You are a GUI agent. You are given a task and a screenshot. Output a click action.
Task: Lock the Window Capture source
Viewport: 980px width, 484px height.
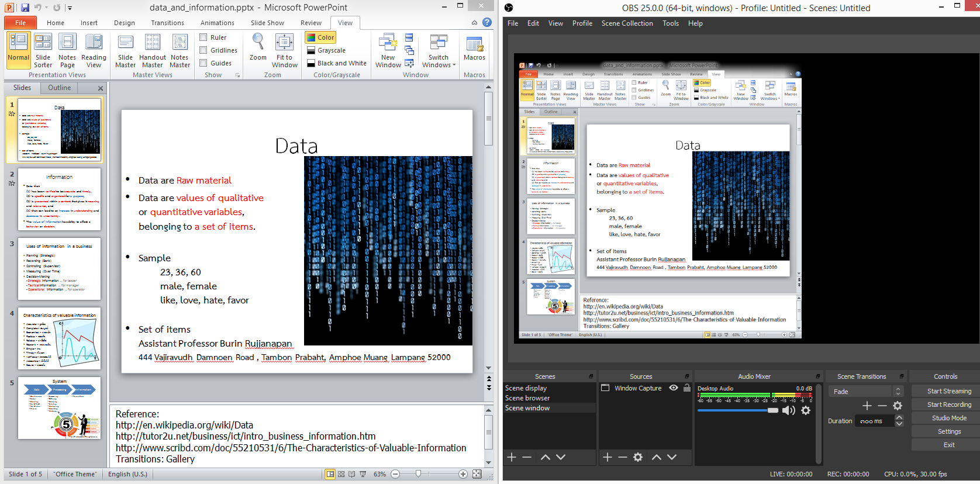(x=687, y=388)
